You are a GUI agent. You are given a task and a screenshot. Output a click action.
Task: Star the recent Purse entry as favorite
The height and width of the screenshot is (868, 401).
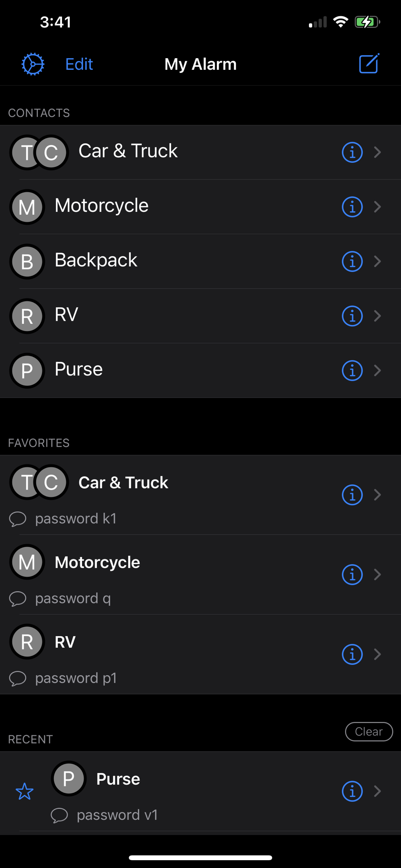[25, 791]
